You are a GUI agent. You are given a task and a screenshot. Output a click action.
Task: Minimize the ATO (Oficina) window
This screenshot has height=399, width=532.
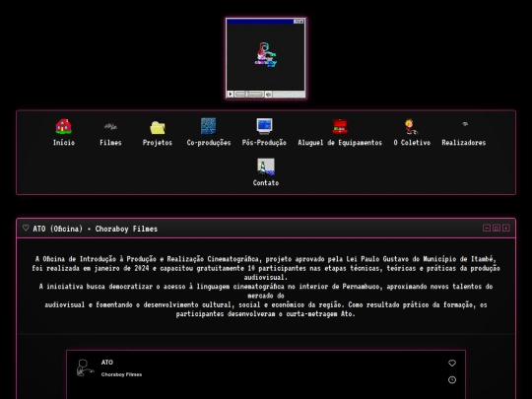click(x=487, y=228)
